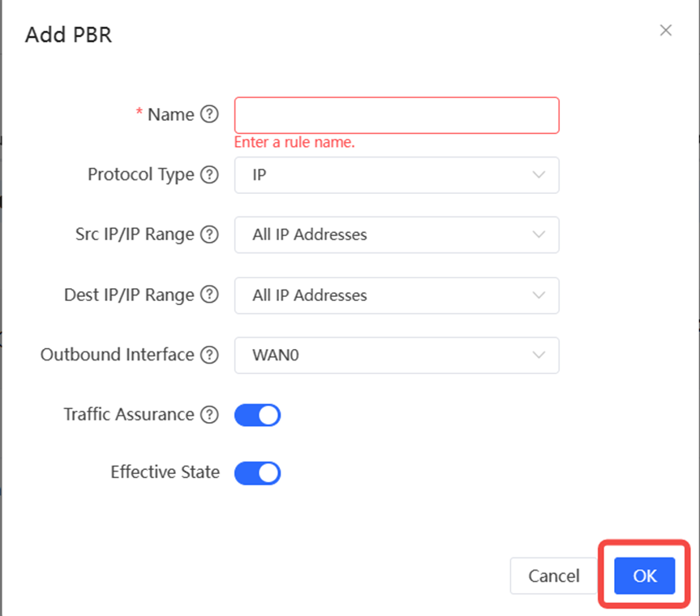The height and width of the screenshot is (616, 700).
Task: Click the help icon next to Name
Action: pyautogui.click(x=210, y=114)
